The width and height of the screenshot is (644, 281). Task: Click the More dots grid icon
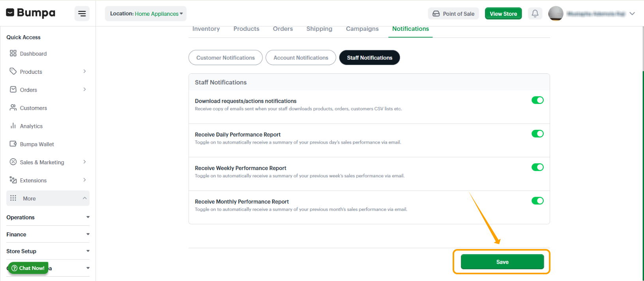[x=13, y=198]
